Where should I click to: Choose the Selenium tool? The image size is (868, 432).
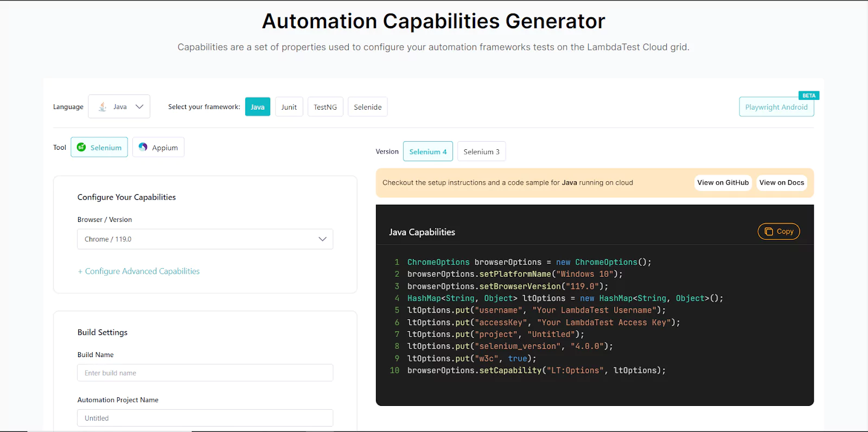(99, 147)
